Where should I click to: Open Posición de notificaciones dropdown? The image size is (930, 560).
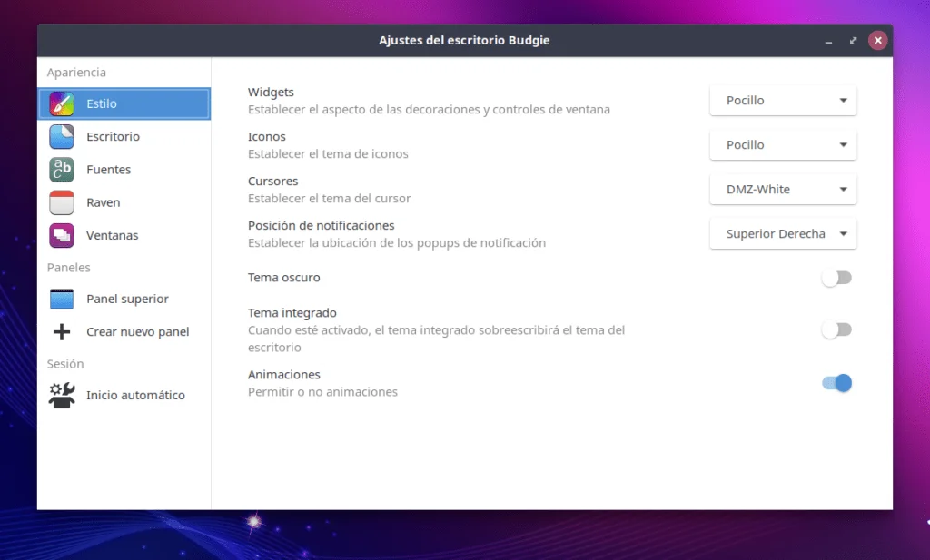pyautogui.click(x=783, y=233)
